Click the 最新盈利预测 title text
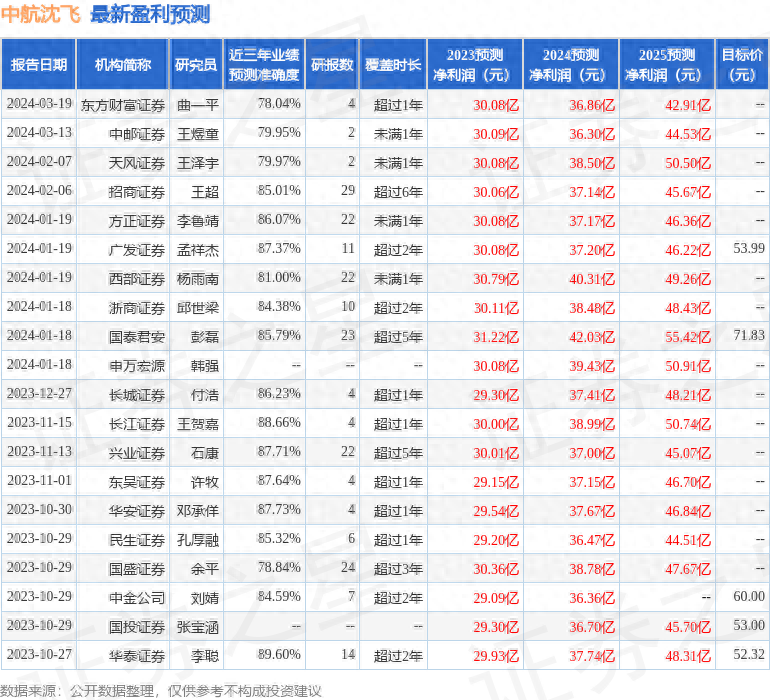 150,15
